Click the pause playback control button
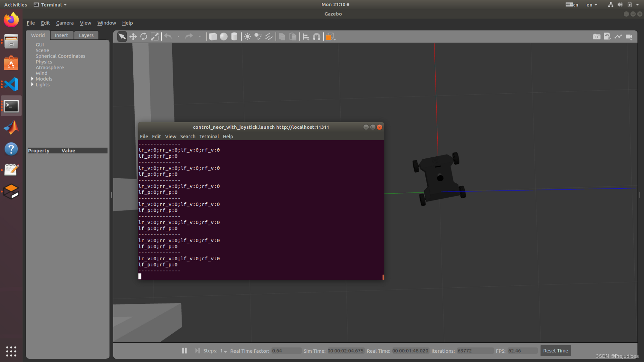This screenshot has width=644, height=362. pyautogui.click(x=185, y=350)
